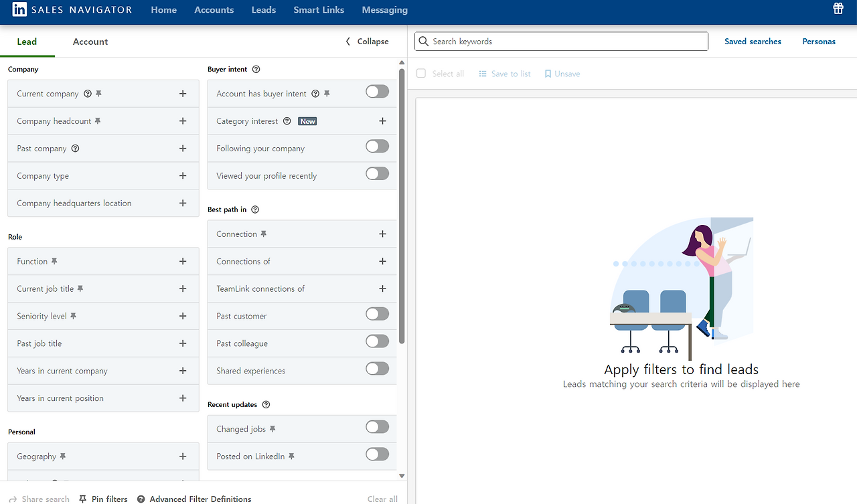Screen dimensions: 857x504
Task: Toggle Account has buyer intent switch
Action: [x=378, y=92]
